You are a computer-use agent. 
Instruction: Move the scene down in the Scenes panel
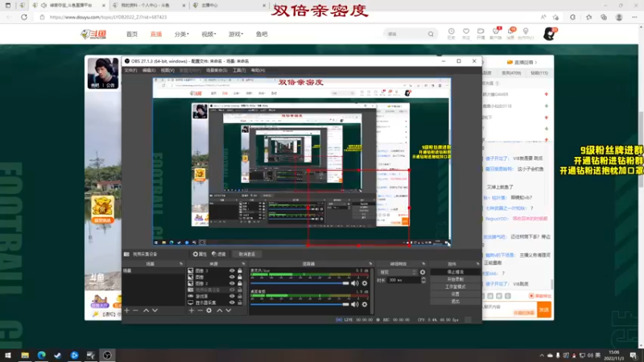click(155, 311)
